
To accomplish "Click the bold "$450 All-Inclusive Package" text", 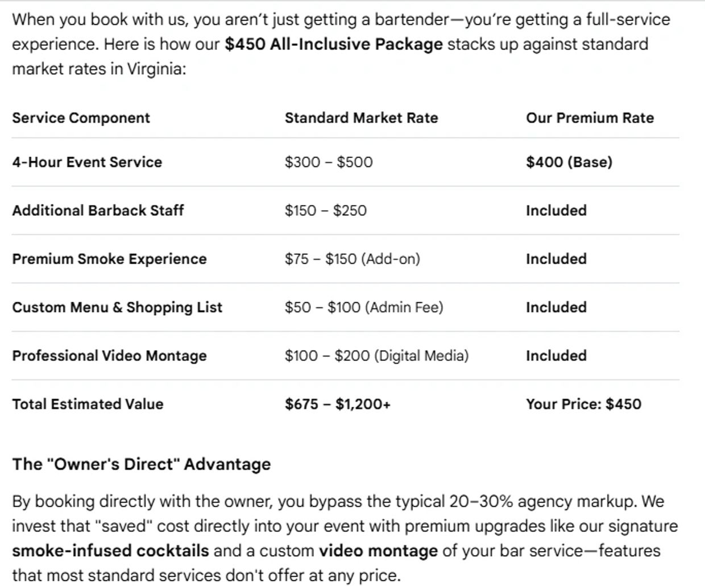I will [x=333, y=44].
